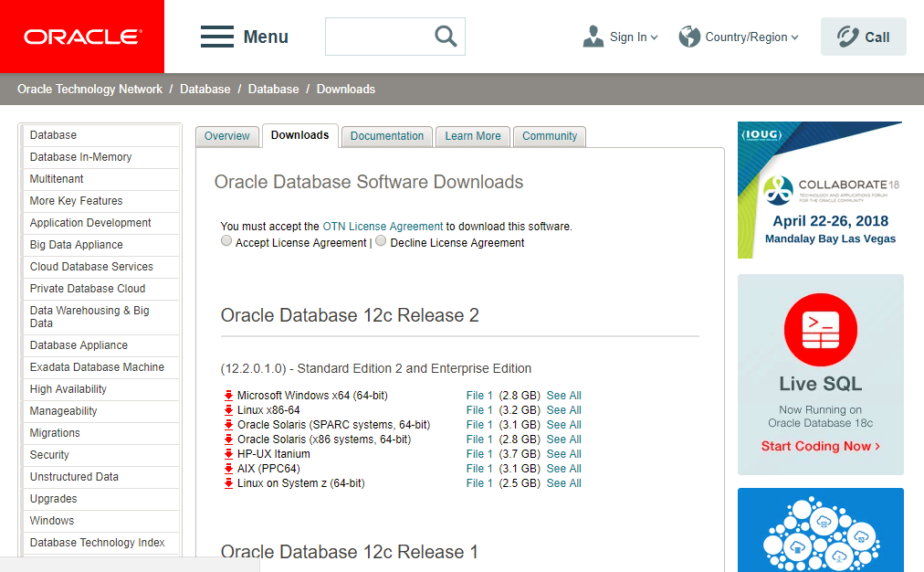Open Database Technology Index sidebar item
This screenshot has width=924, height=572.
(100, 543)
